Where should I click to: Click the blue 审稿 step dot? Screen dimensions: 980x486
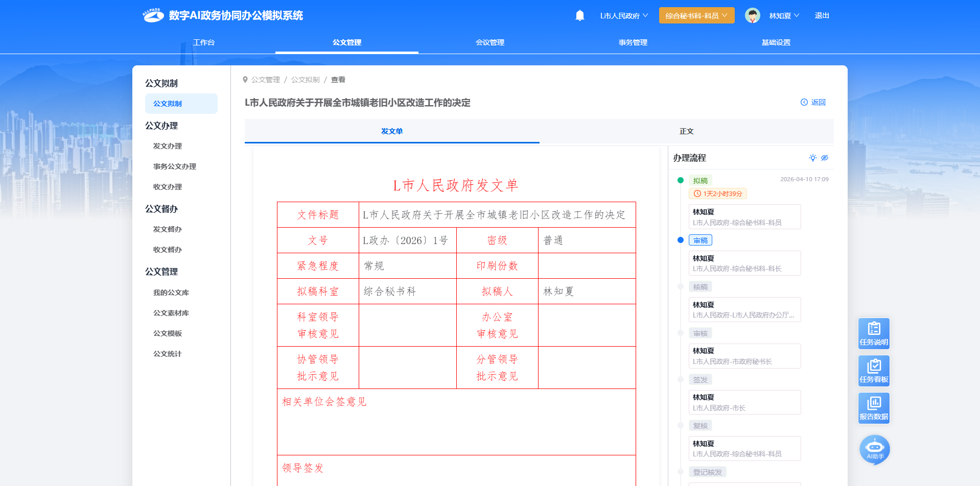pos(681,240)
